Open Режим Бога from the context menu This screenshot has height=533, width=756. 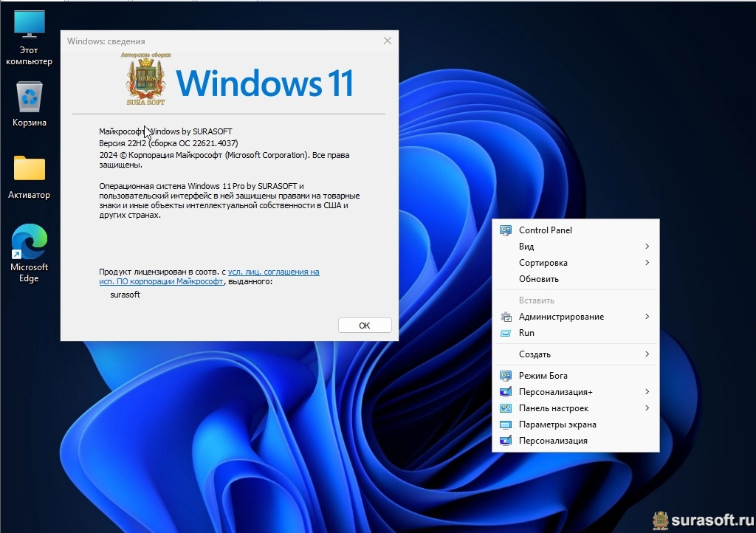pyautogui.click(x=576, y=376)
